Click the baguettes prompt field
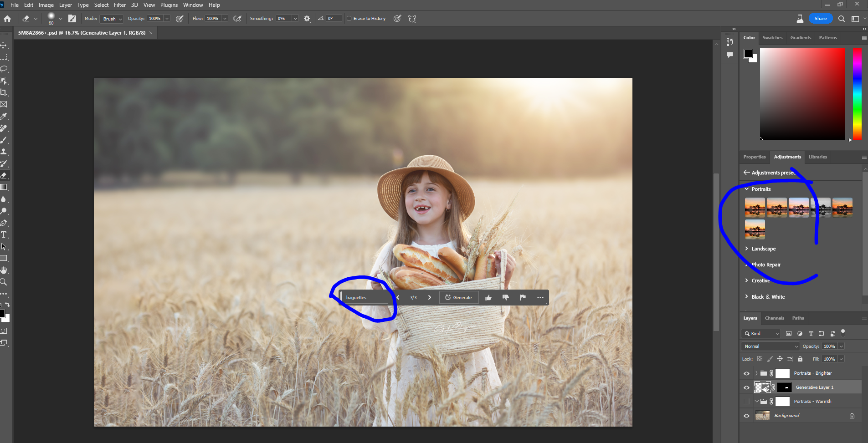868x443 pixels. tap(367, 297)
